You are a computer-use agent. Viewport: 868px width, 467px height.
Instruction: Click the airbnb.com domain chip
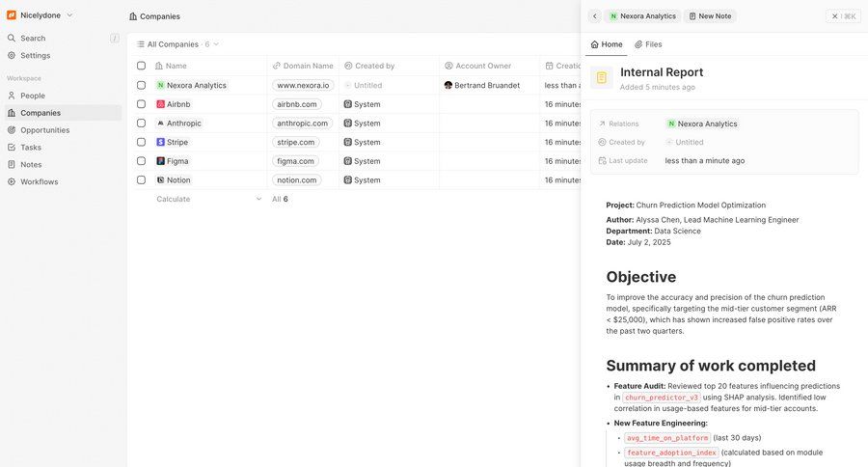point(297,104)
